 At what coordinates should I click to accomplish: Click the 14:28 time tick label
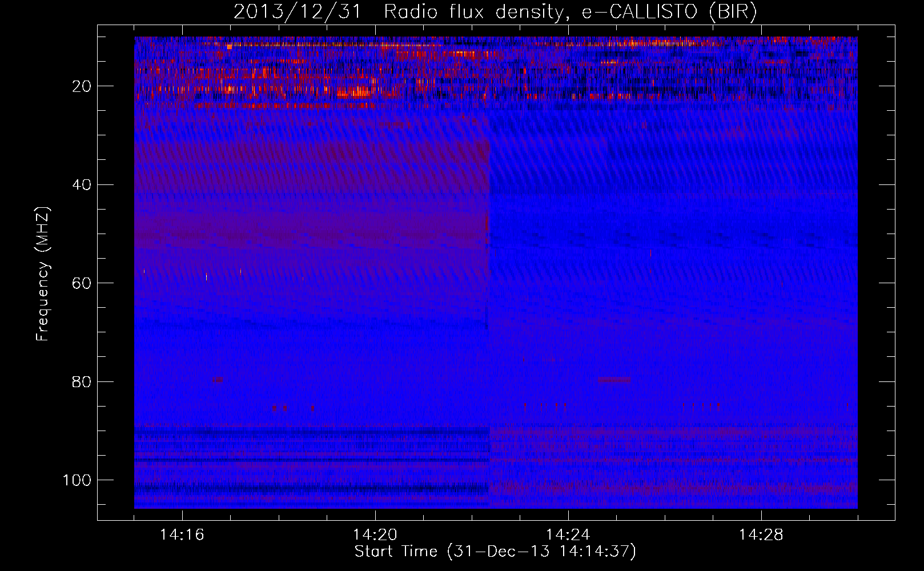coord(761,535)
